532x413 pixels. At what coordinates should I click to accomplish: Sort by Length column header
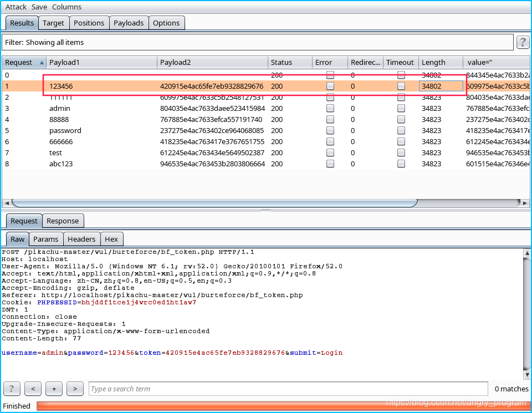point(441,63)
